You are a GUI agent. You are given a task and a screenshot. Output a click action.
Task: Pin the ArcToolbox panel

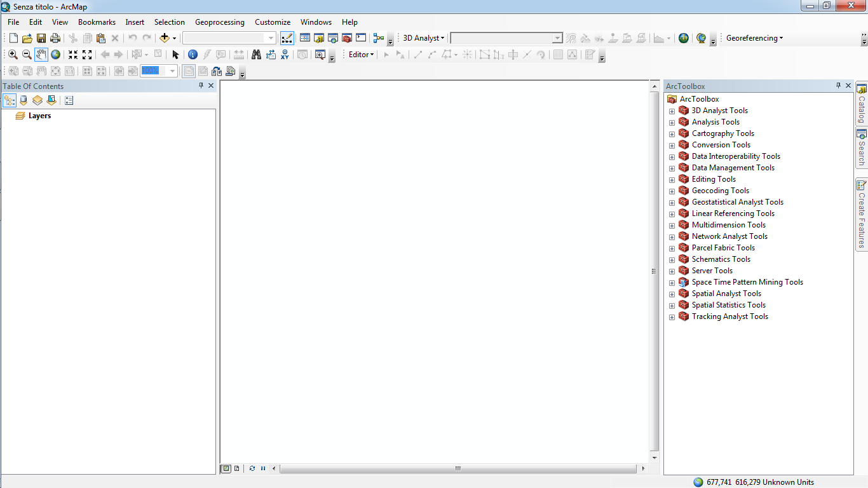coord(839,86)
